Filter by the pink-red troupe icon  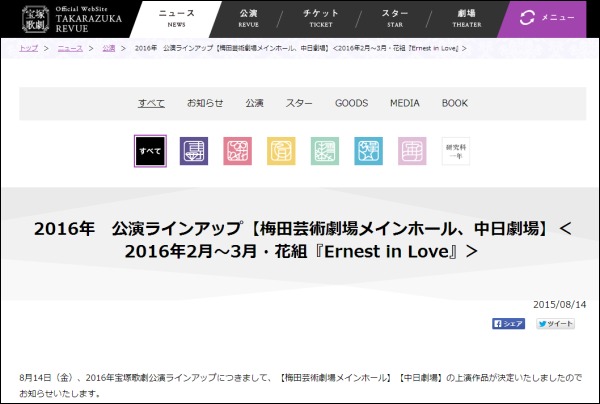click(x=238, y=151)
